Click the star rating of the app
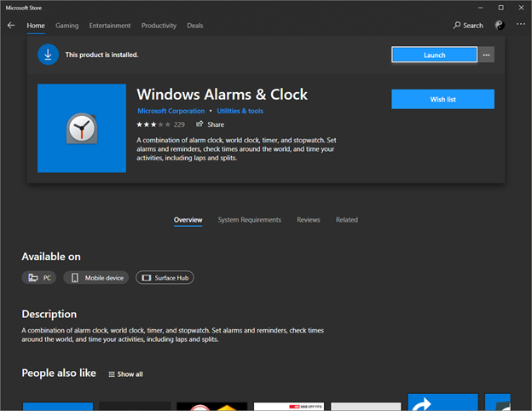532x411 pixels. (x=153, y=124)
